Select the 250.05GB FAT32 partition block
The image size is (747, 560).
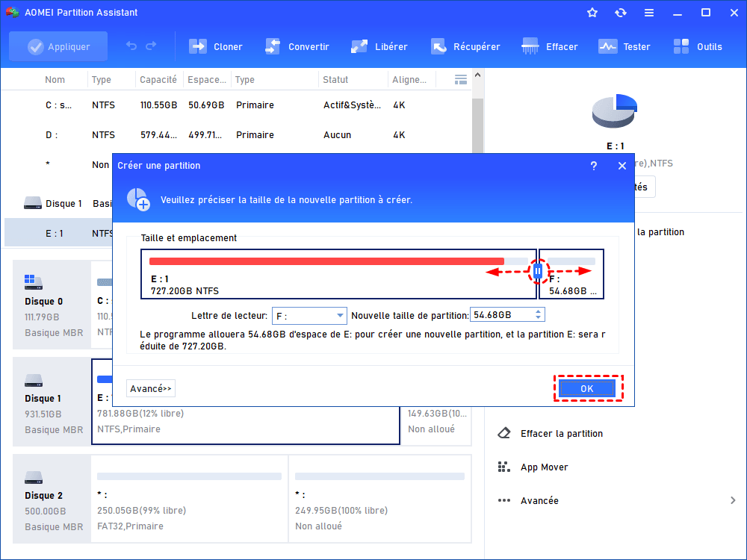coord(189,499)
